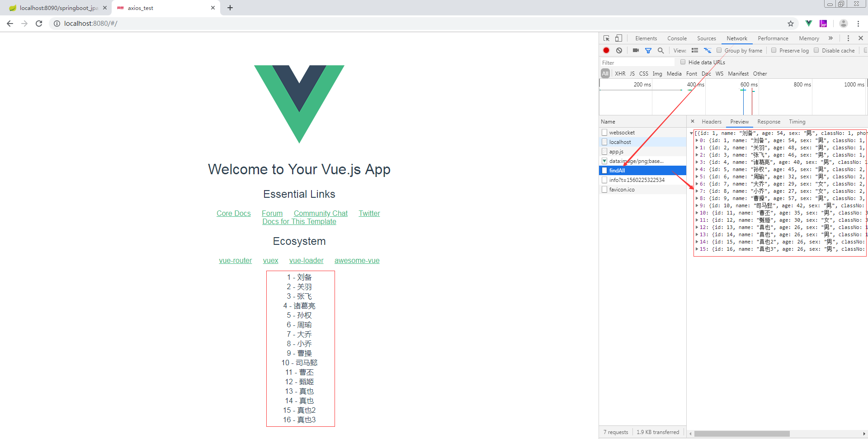
Task: Open the Headers tab of request
Action: [x=712, y=122]
